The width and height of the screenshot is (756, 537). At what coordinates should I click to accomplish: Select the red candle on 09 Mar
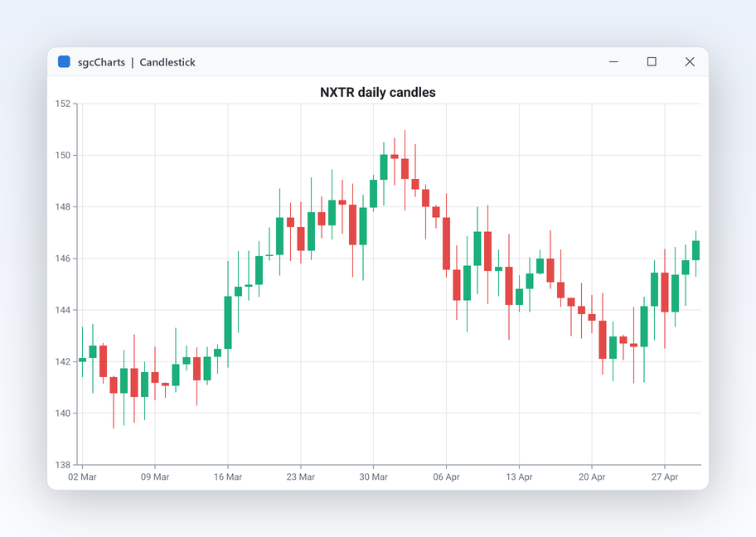[155, 377]
